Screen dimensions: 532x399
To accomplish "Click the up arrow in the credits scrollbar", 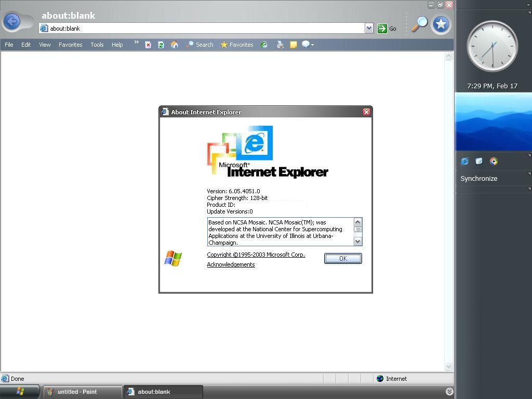I will point(358,222).
